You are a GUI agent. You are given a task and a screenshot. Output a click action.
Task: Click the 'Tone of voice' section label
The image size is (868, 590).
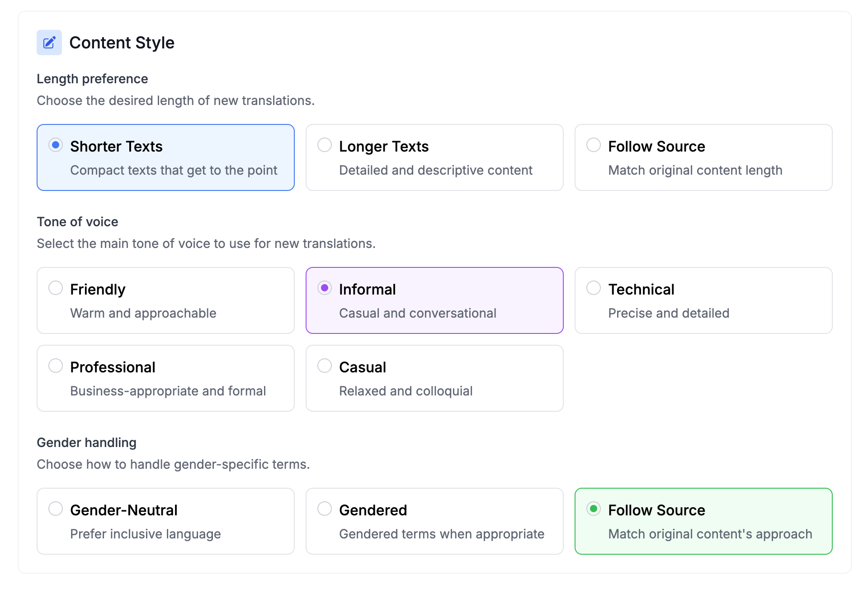(x=77, y=222)
